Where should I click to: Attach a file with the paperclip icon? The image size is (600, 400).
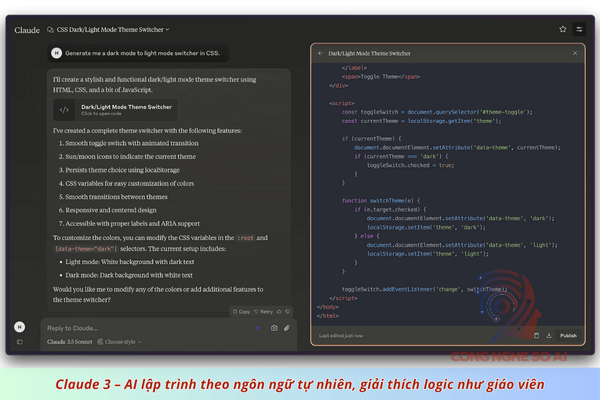[x=287, y=328]
